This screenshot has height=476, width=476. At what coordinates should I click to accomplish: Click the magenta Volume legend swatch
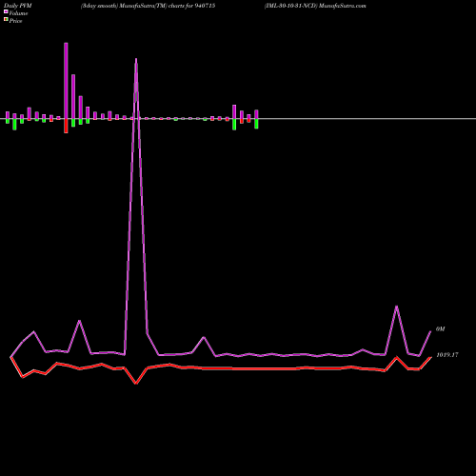tap(6, 11)
